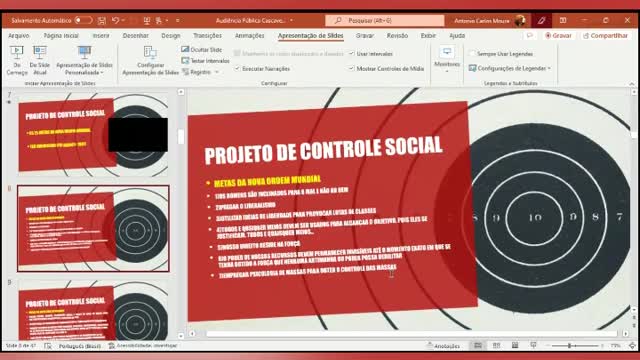
Task: Expand the file name dropdown in title bar
Action: 291,20
